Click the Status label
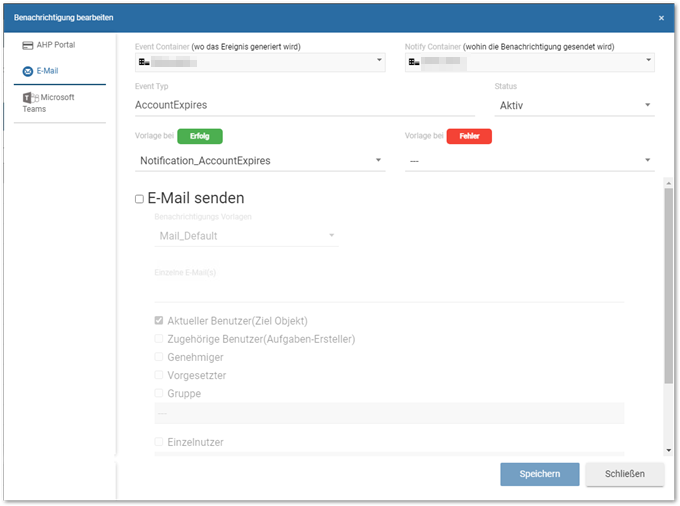 (506, 86)
